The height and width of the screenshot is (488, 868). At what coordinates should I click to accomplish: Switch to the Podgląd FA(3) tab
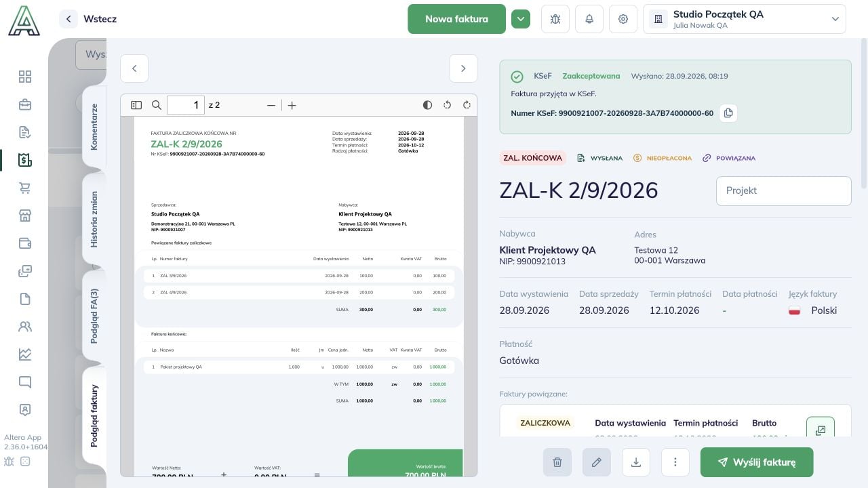94,316
